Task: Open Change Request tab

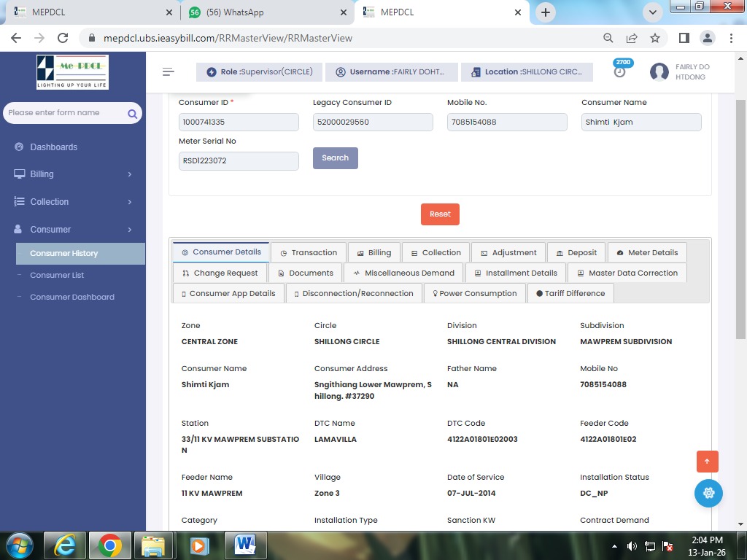Action: (220, 273)
